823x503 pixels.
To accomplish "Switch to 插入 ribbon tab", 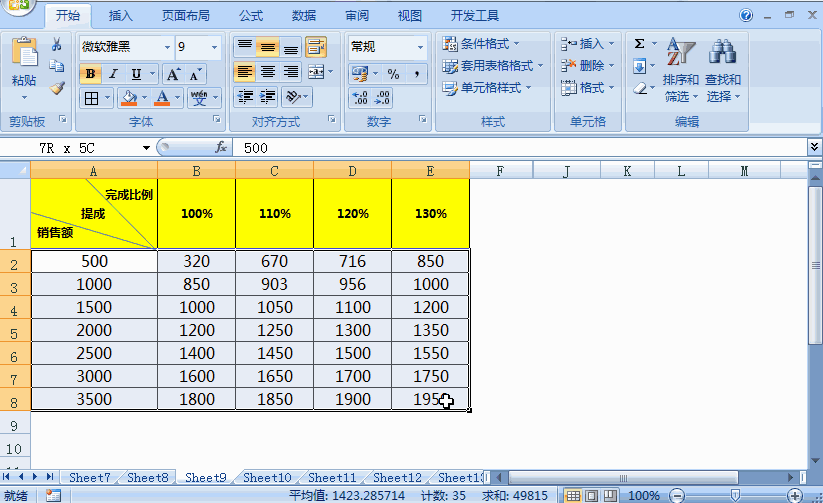I will click(x=121, y=16).
